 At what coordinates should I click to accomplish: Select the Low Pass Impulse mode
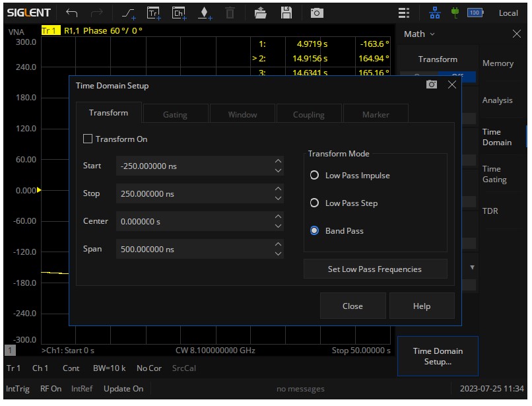[314, 176]
